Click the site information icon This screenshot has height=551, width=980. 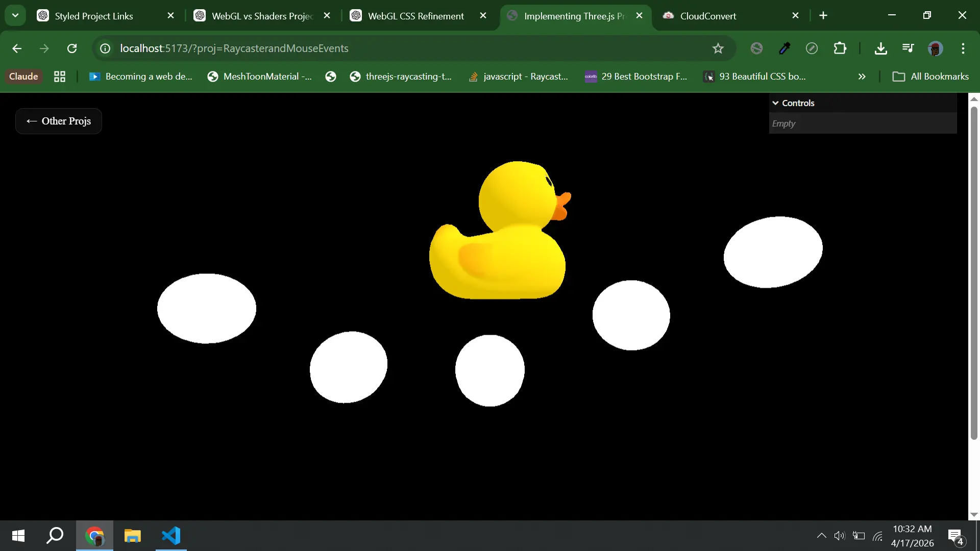click(x=105, y=48)
